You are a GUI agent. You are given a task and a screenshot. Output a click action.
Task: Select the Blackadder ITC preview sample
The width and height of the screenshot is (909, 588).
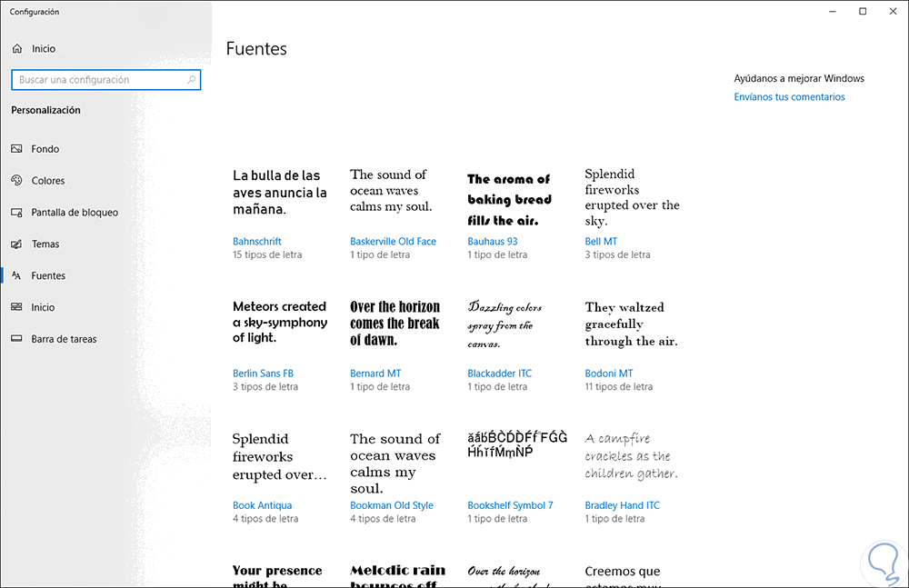point(505,324)
